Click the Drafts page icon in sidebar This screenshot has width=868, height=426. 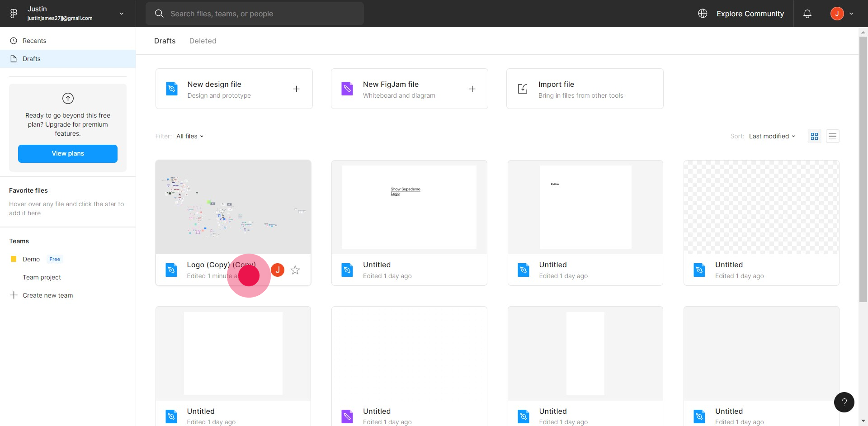click(x=14, y=59)
